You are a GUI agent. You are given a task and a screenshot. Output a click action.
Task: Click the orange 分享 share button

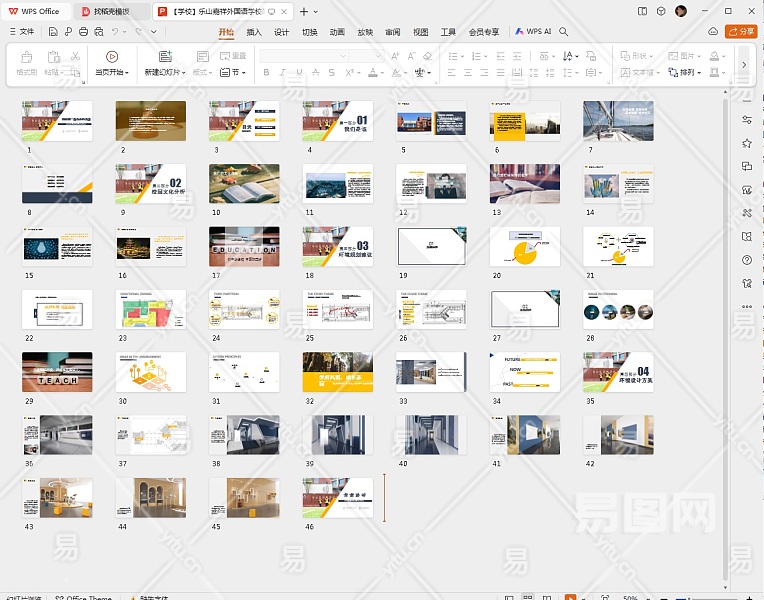(741, 31)
